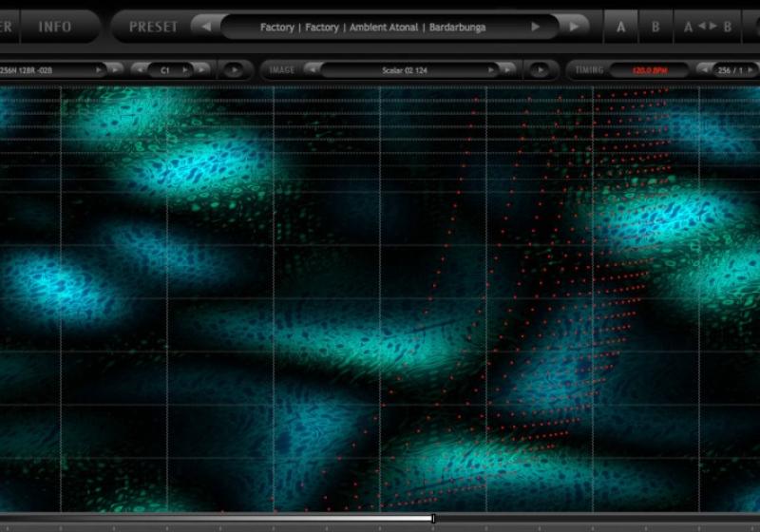This screenshot has width=760, height=532.
Task: Open the 256N 128R -02B dropdown
Action: (x=52, y=70)
